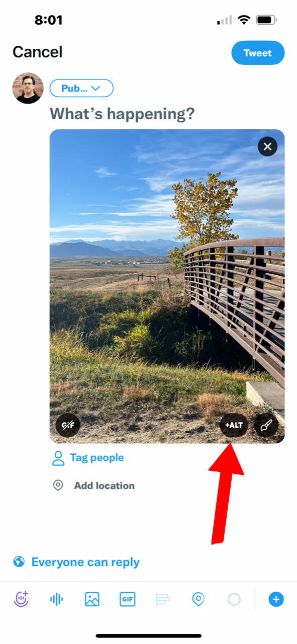Add another tweet with plus button
Image resolution: width=297 pixels, height=644 pixels.
(x=276, y=599)
